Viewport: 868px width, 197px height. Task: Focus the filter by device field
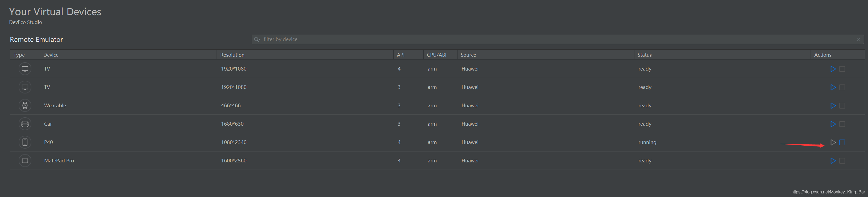[558, 39]
